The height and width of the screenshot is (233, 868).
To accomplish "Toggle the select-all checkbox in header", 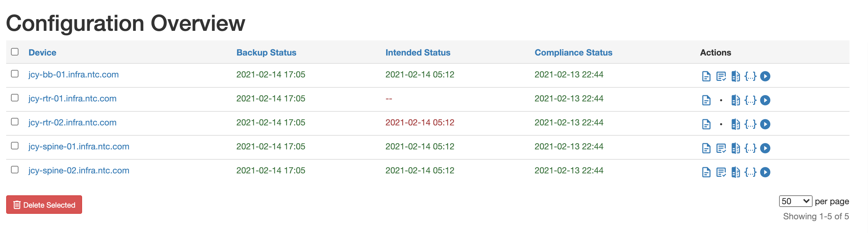I will (x=15, y=52).
